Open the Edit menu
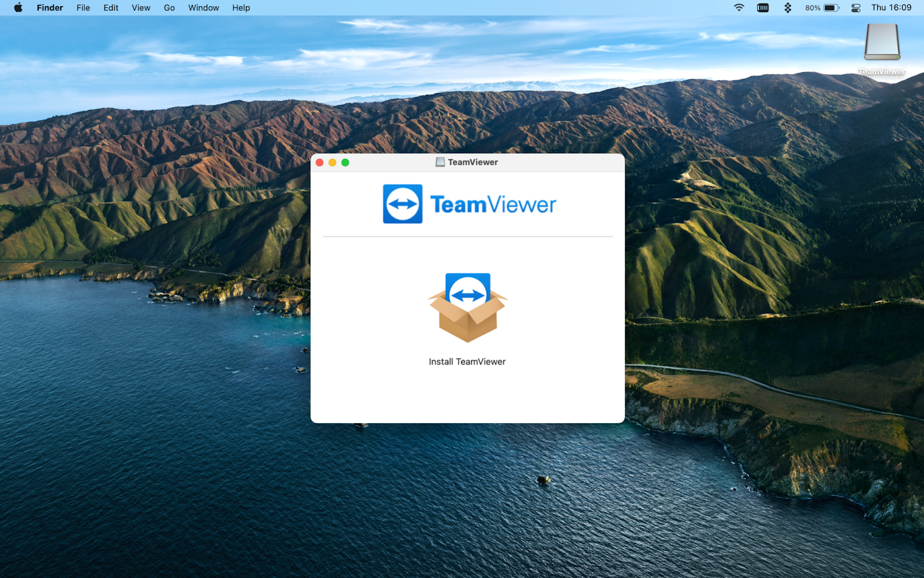Image resolution: width=924 pixels, height=578 pixels. [110, 8]
